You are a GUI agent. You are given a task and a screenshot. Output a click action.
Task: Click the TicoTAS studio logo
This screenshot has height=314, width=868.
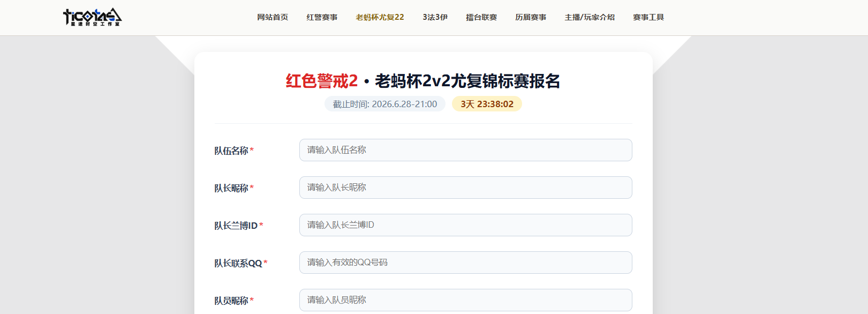pyautogui.click(x=93, y=17)
